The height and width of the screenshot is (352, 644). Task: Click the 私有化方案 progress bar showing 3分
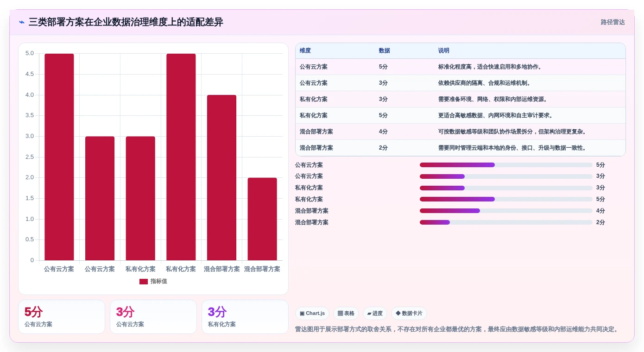coord(506,188)
